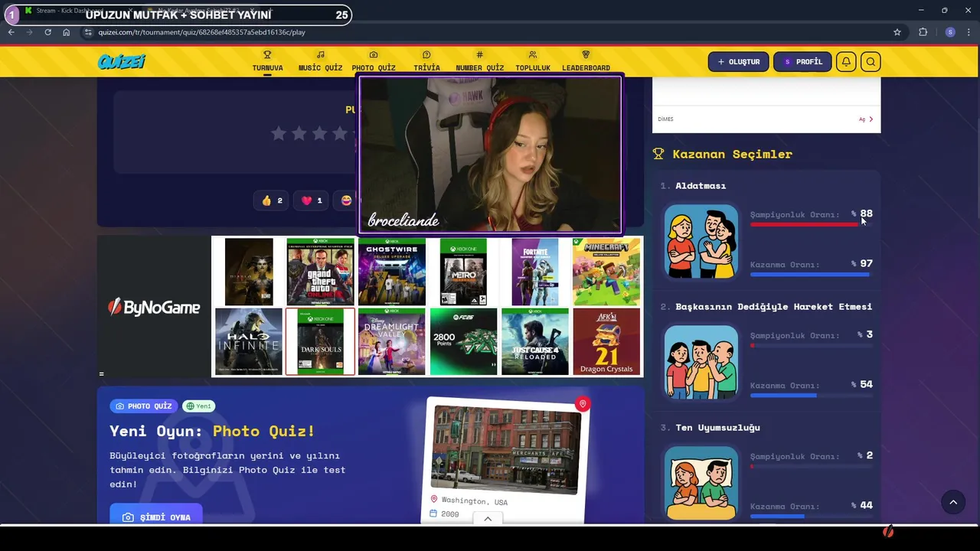Open the Number Quiz tab
The height and width of the screenshot is (551, 980).
pyautogui.click(x=479, y=61)
